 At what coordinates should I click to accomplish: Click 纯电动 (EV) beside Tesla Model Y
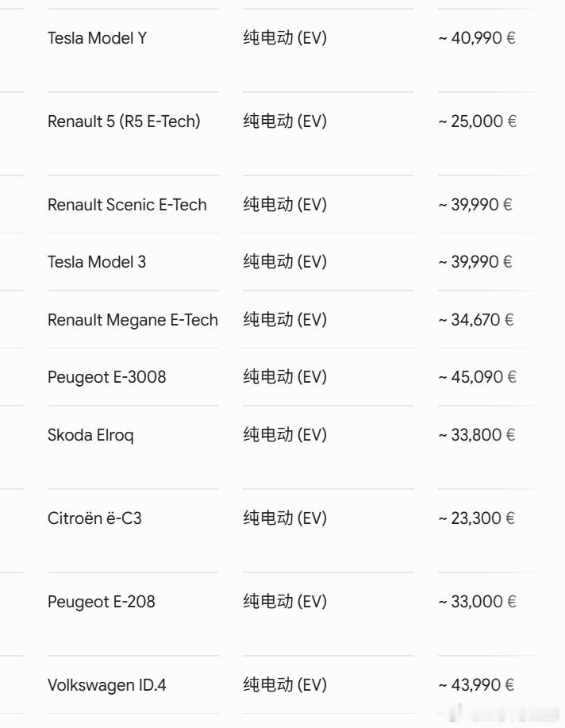(285, 37)
